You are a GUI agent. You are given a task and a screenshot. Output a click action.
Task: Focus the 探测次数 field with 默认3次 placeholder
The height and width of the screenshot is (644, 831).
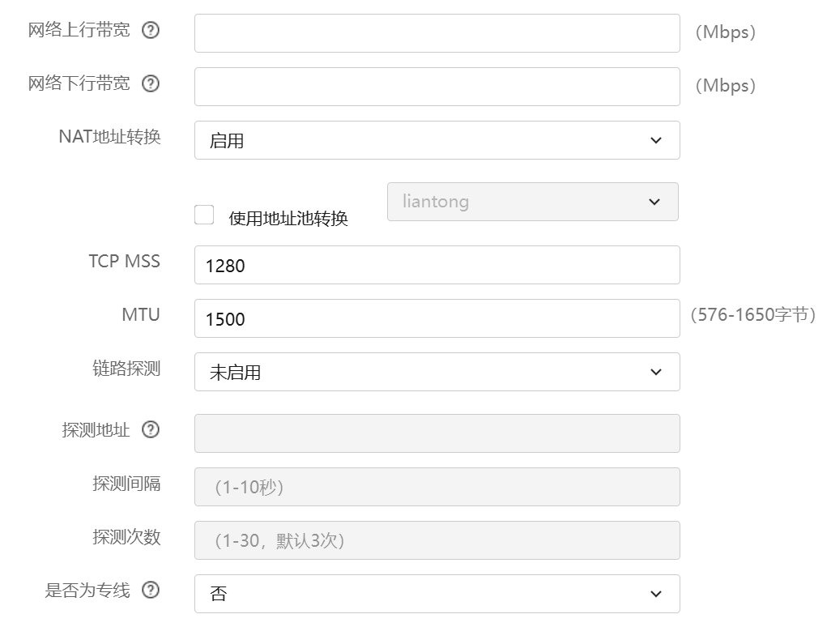pyautogui.click(x=437, y=540)
